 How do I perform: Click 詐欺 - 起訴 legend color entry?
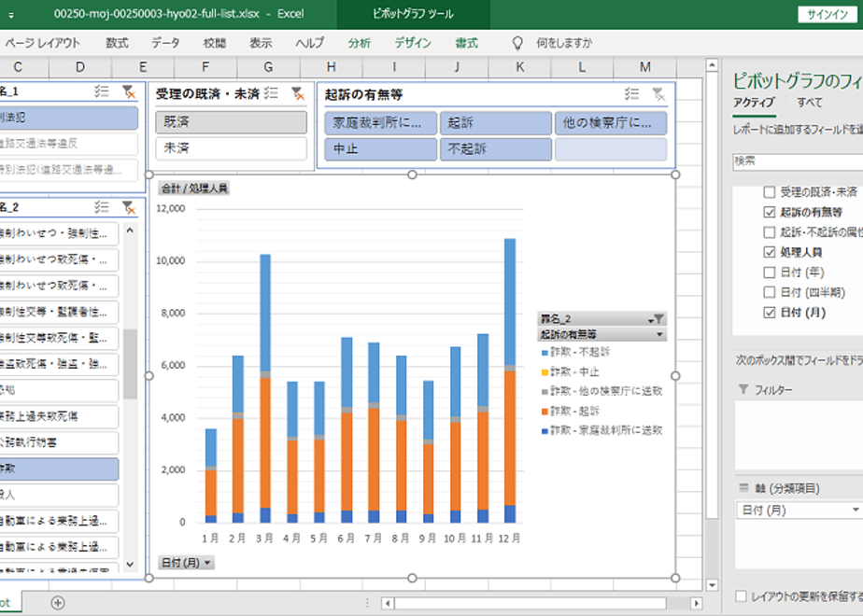(x=545, y=412)
